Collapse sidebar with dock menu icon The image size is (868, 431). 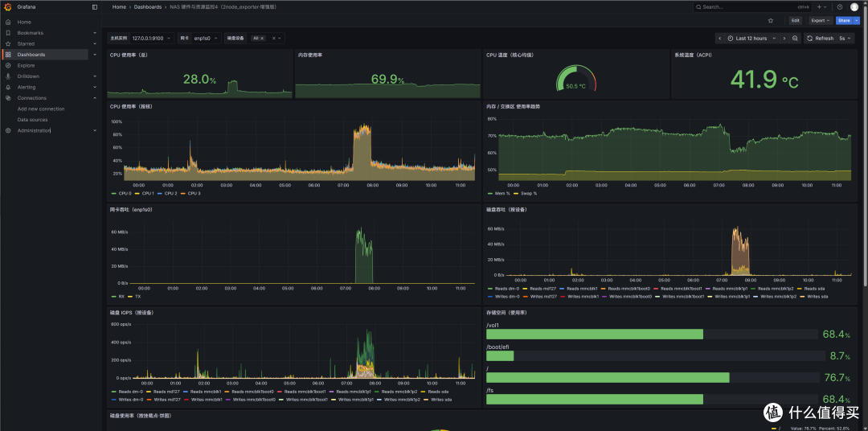[95, 7]
